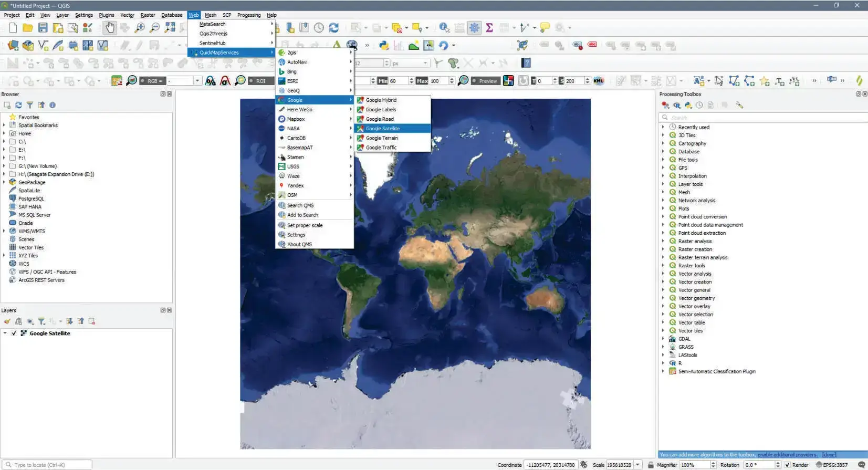
Task: Click the Messages icon in status bar
Action: click(x=861, y=465)
